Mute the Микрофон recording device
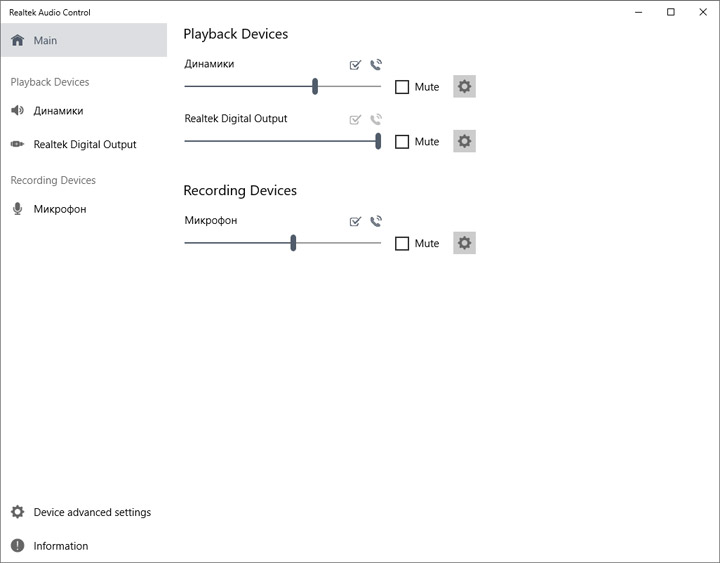720x563 pixels. (402, 244)
